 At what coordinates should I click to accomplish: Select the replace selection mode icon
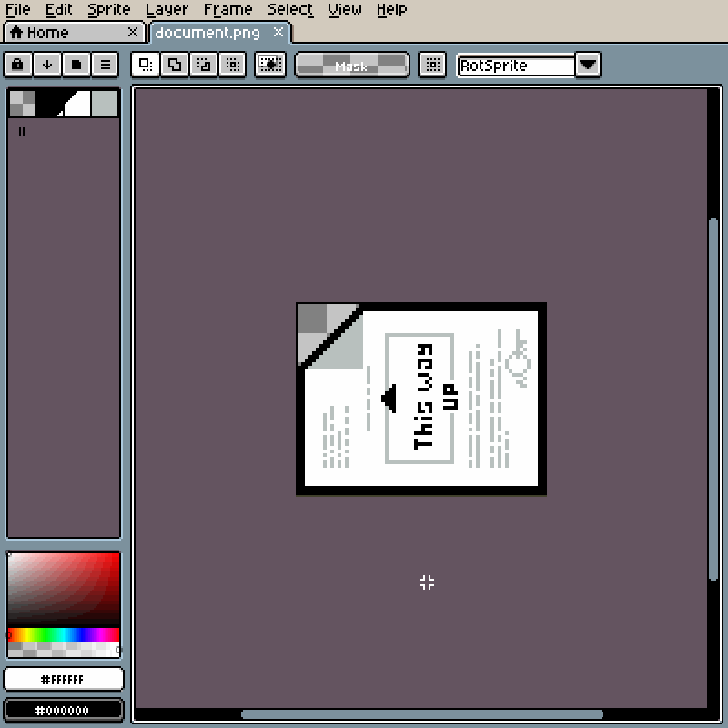click(x=146, y=65)
